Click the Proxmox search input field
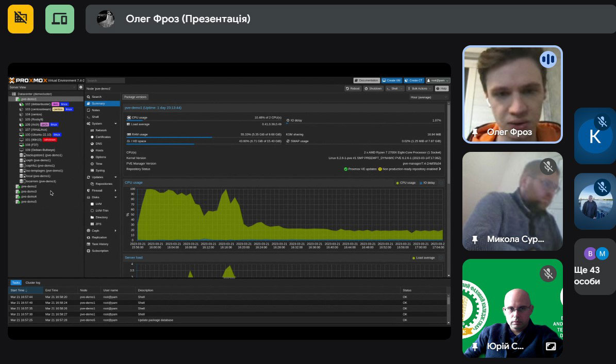The height and width of the screenshot is (364, 616). (105, 81)
